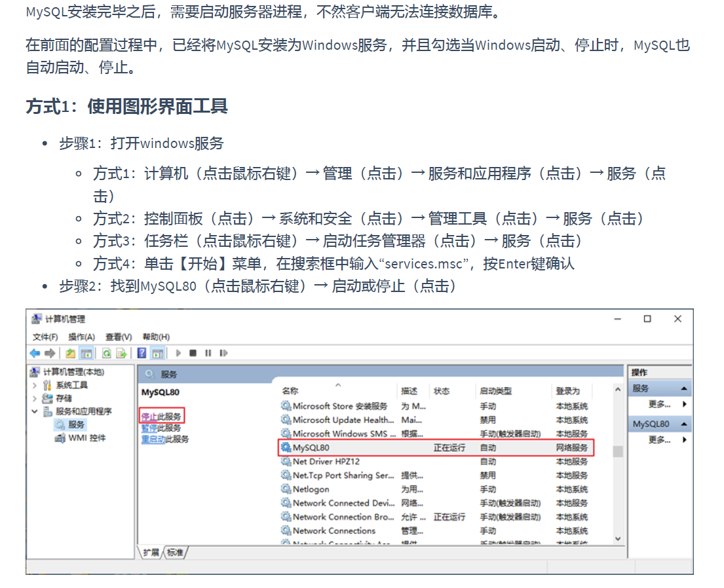The height and width of the screenshot is (588, 724).
Task: Toggle the Show/Hide action pane icon
Action: [x=158, y=353]
